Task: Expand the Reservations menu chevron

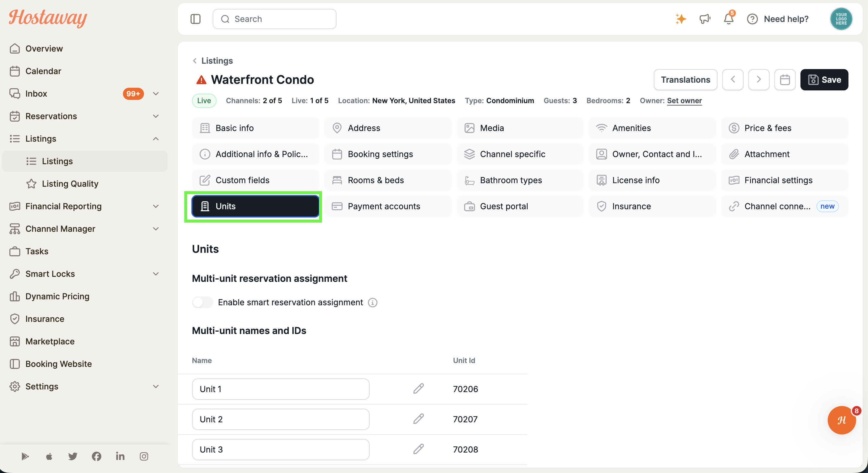Action: click(156, 116)
